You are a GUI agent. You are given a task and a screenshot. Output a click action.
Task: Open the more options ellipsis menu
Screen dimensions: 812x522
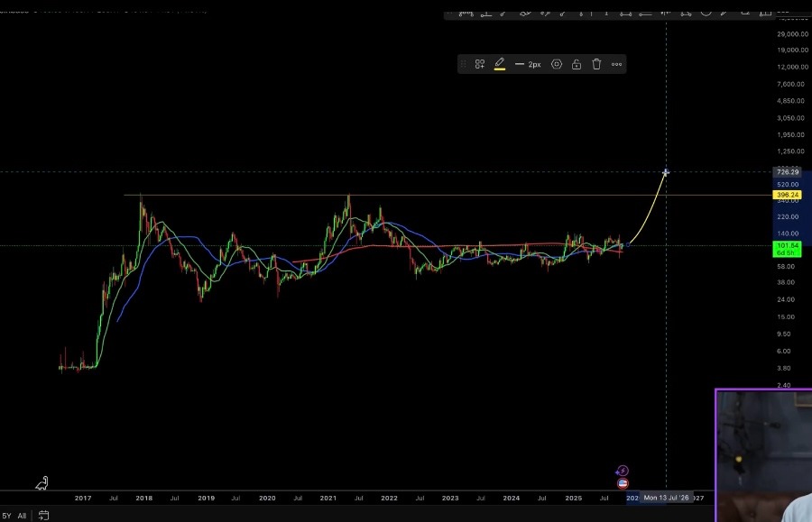617,64
